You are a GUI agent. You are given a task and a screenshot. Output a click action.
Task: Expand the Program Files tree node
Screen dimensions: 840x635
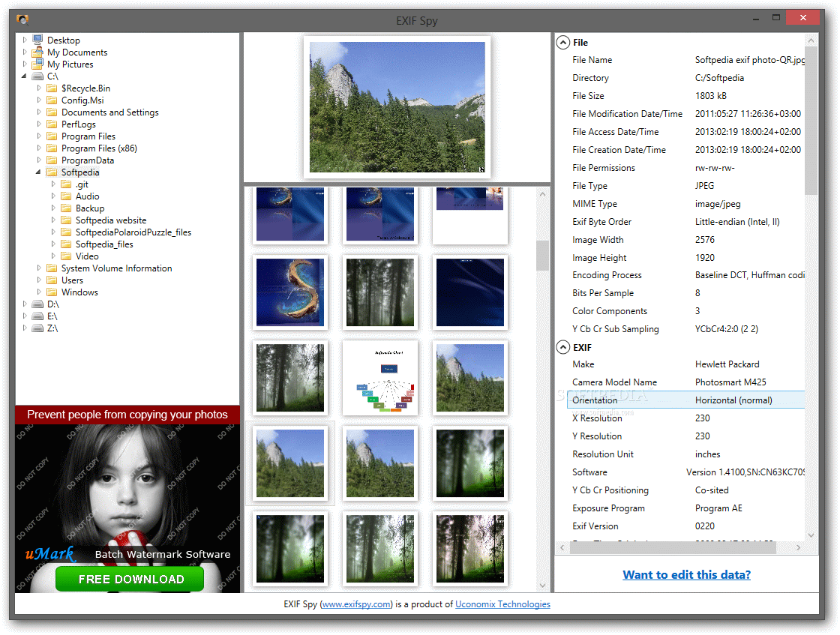[x=38, y=136]
